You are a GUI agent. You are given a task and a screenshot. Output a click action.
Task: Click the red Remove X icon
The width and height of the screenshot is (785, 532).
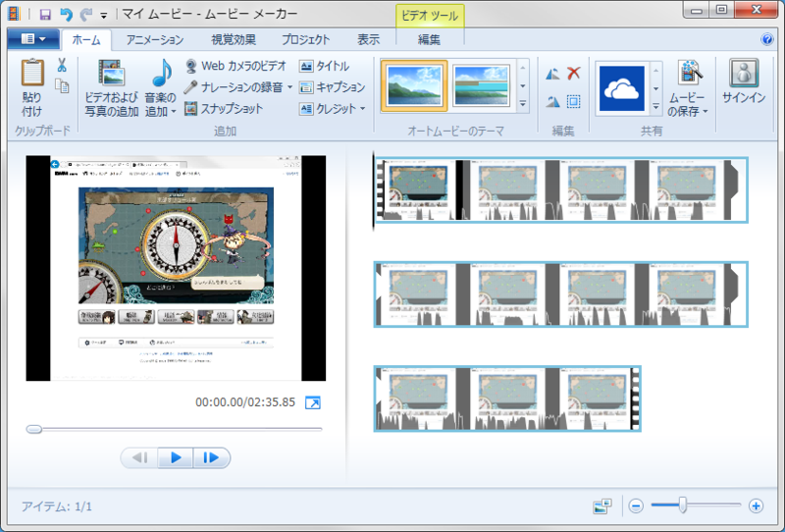coord(574,74)
